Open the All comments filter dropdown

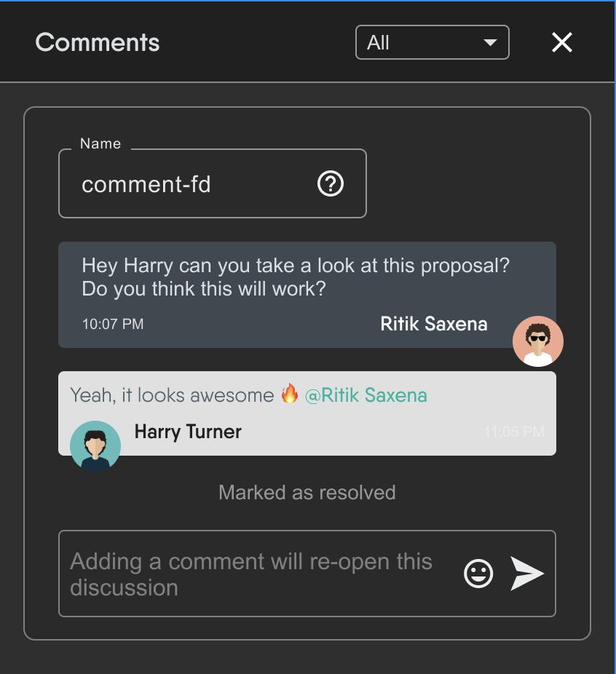click(431, 42)
